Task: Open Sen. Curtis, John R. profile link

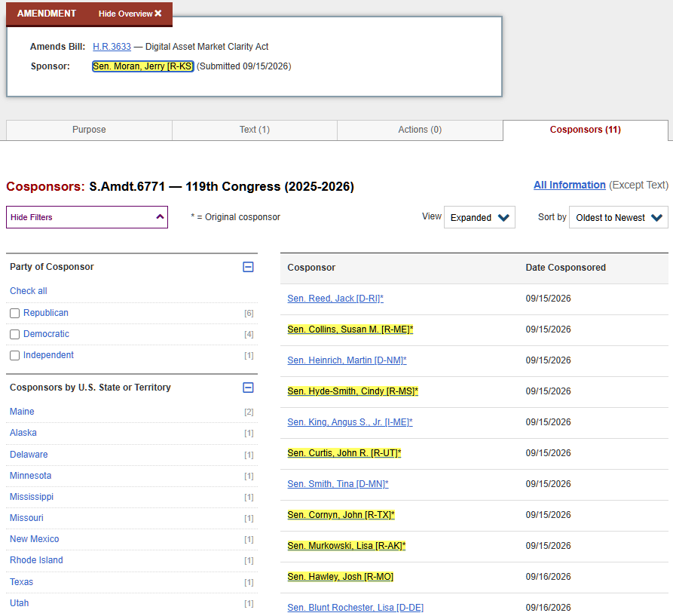Action: point(344,453)
